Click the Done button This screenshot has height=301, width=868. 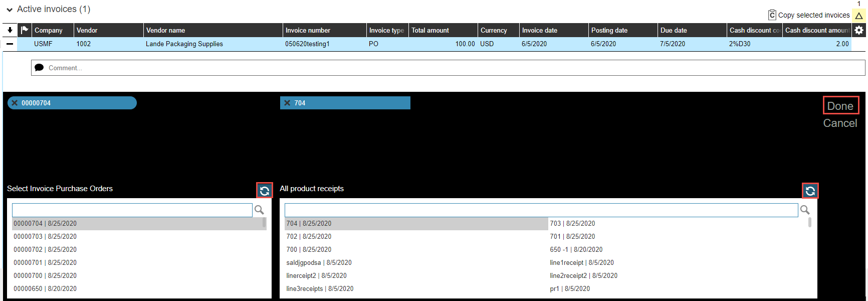(840, 106)
